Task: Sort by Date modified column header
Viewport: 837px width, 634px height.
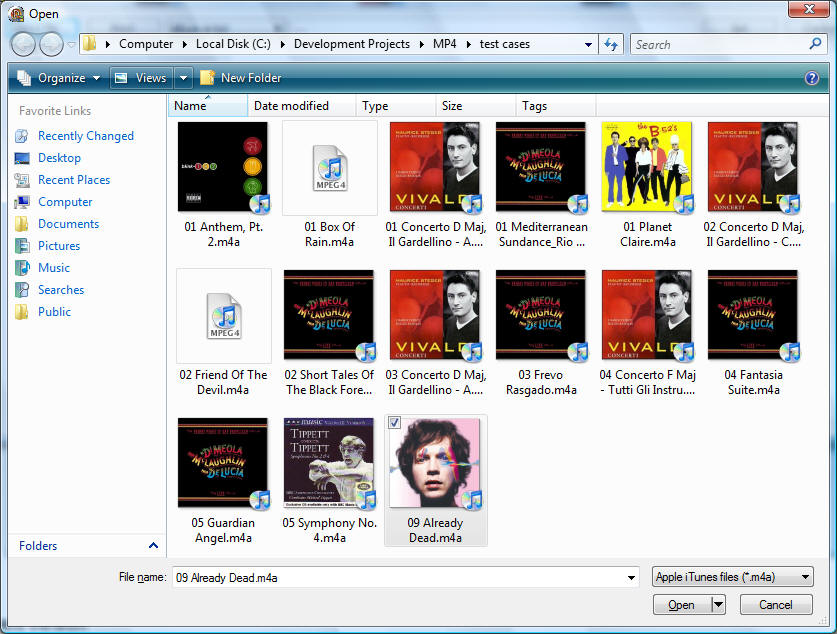Action: point(302,106)
